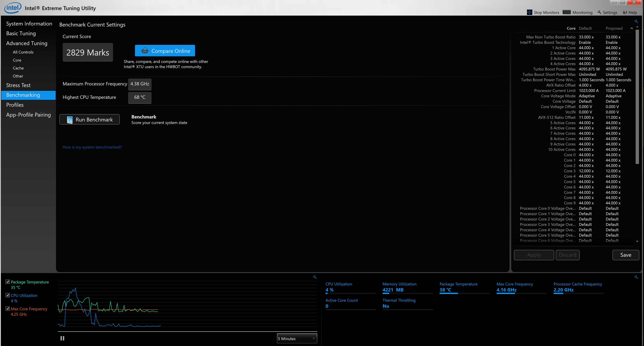Viewport: 644px width, 346px height.
Task: Uncheck Package Temperature graph checkbox
Action: (8, 282)
